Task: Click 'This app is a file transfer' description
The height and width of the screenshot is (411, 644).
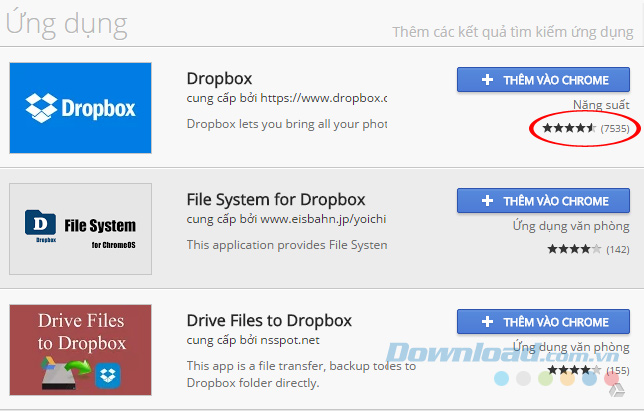Action: [x=301, y=374]
